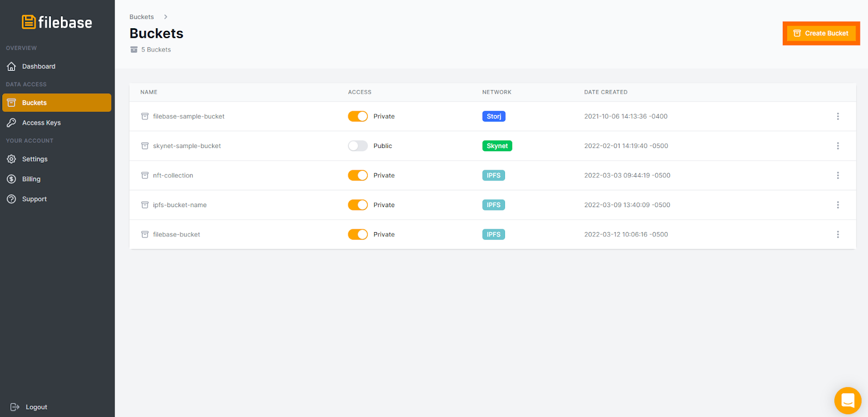Open the chat support bubble
The width and height of the screenshot is (868, 417).
pyautogui.click(x=847, y=401)
